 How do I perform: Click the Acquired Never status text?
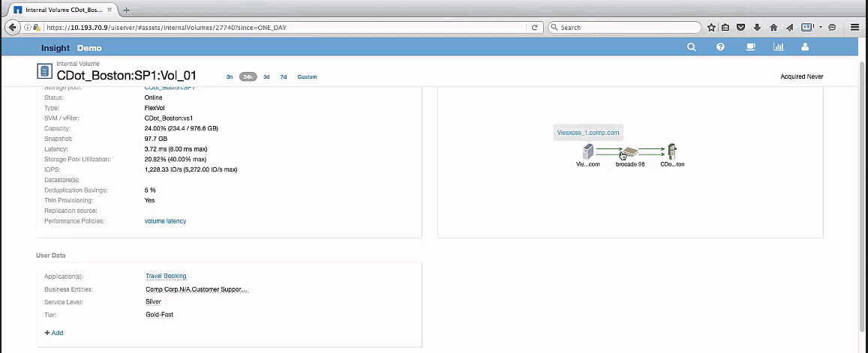[801, 77]
